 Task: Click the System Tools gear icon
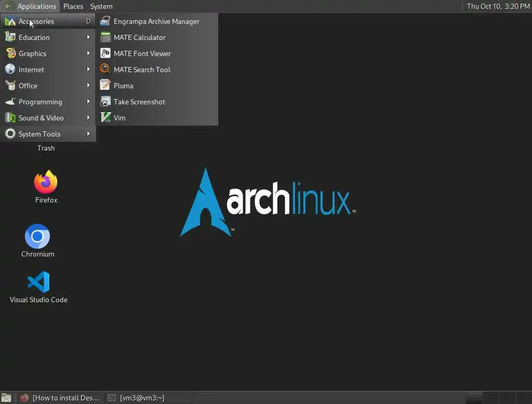click(x=10, y=133)
